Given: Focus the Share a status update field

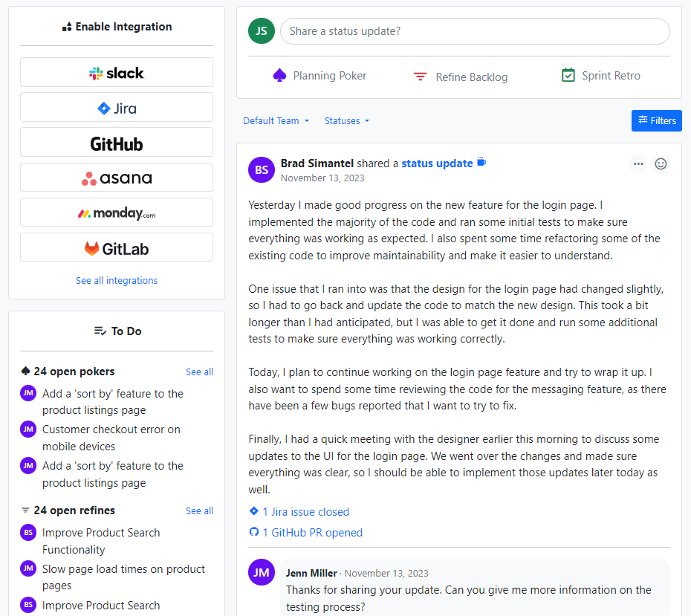Looking at the screenshot, I should coord(475,31).
